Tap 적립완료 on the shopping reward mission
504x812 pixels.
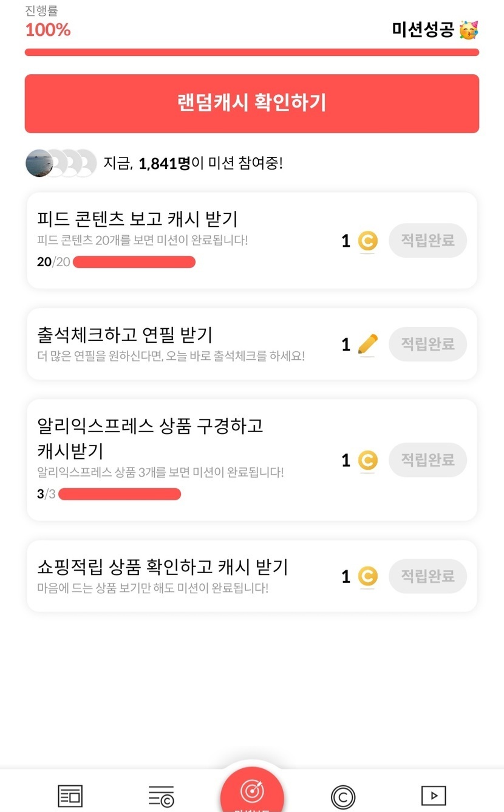(427, 576)
